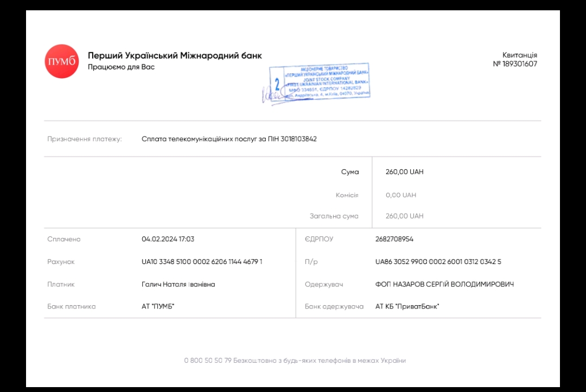Select receipt number '№ 189301607'
Image resolution: width=586 pixels, height=392 pixels.
tap(515, 64)
